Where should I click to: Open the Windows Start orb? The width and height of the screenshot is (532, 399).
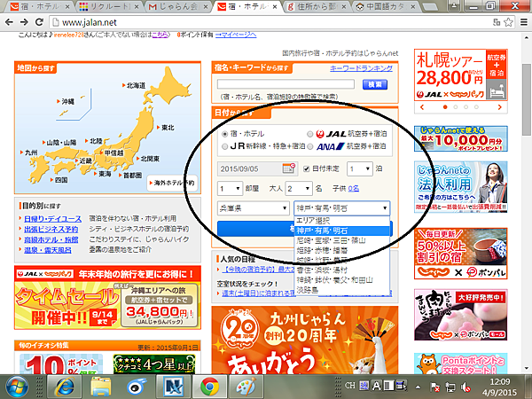pyautogui.click(x=17, y=387)
